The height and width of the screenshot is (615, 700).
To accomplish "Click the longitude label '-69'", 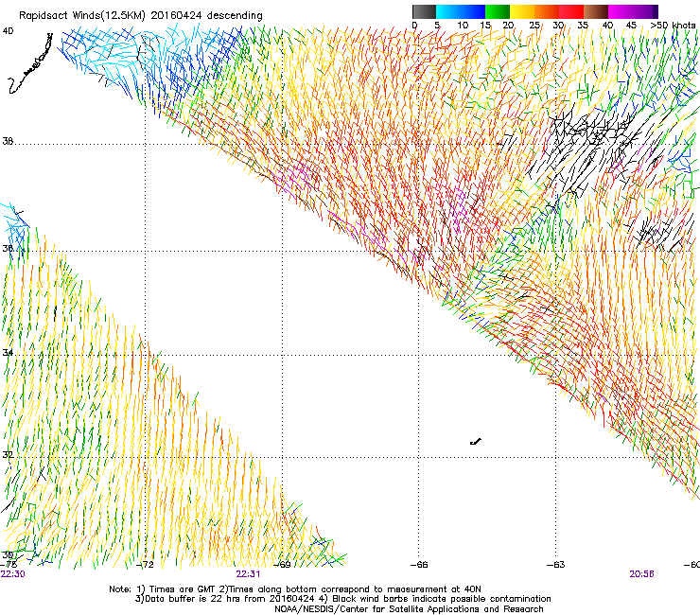I will [x=282, y=565].
